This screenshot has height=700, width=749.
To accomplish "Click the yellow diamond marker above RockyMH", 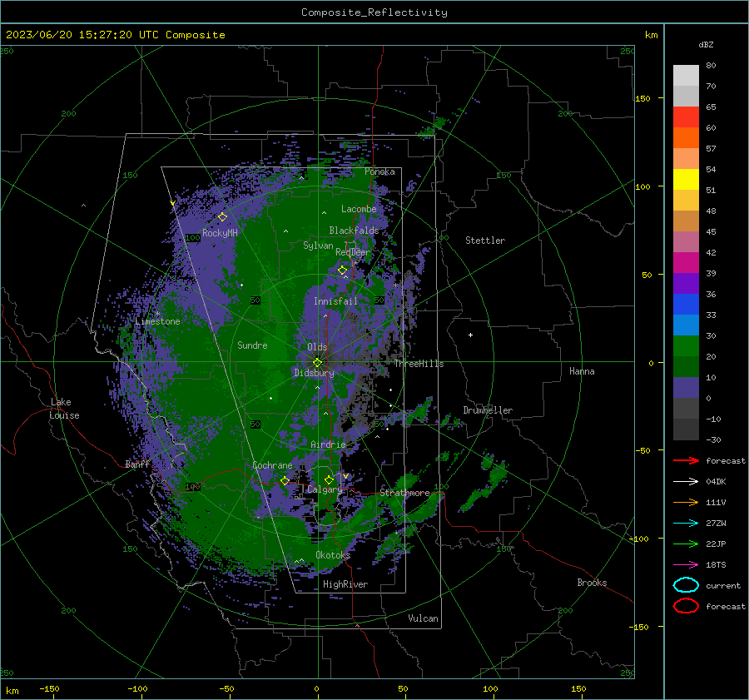I will [x=222, y=217].
